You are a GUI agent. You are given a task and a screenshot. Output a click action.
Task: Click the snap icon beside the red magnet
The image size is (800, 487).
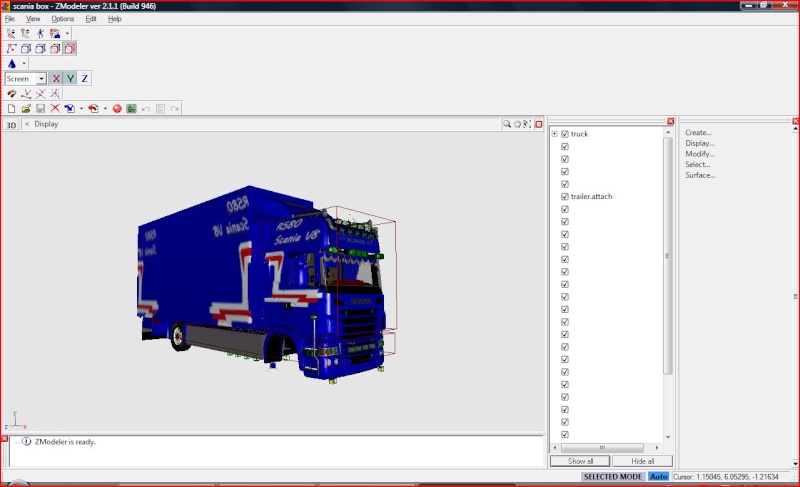[x=26, y=94]
